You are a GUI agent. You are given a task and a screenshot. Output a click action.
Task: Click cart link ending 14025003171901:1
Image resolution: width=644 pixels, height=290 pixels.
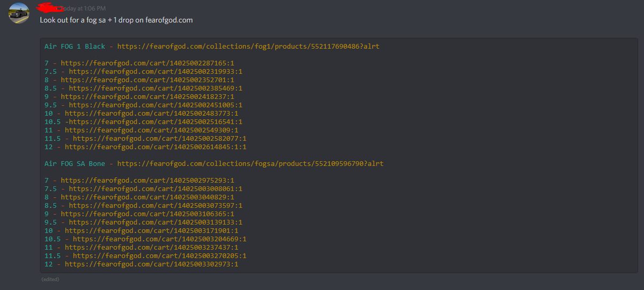(152, 230)
